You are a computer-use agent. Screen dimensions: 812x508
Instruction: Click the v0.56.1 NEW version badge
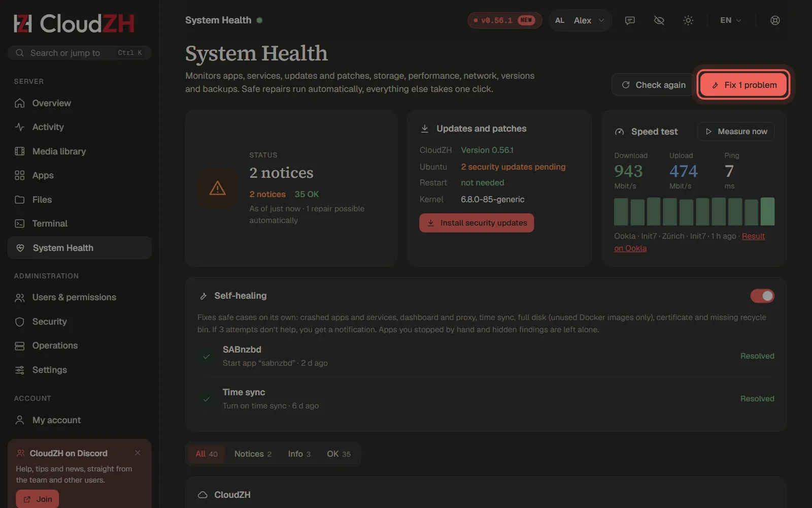[x=504, y=20]
